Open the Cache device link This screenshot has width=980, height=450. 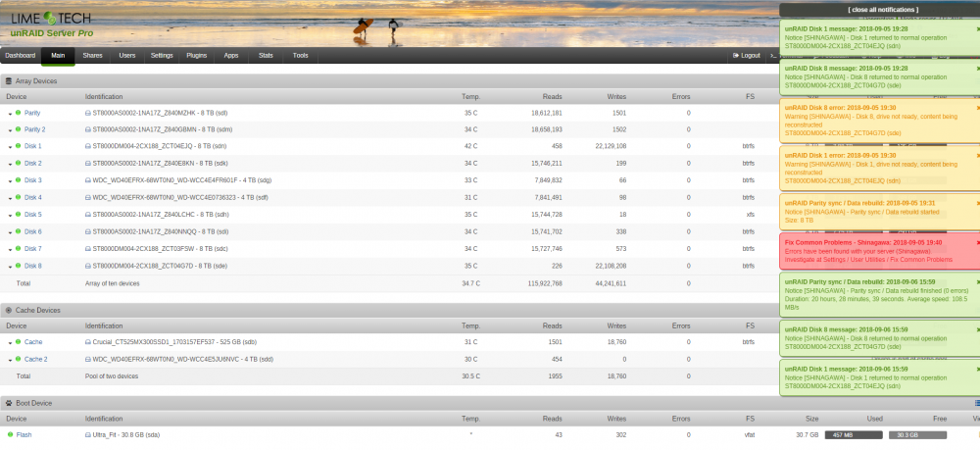tap(33, 342)
